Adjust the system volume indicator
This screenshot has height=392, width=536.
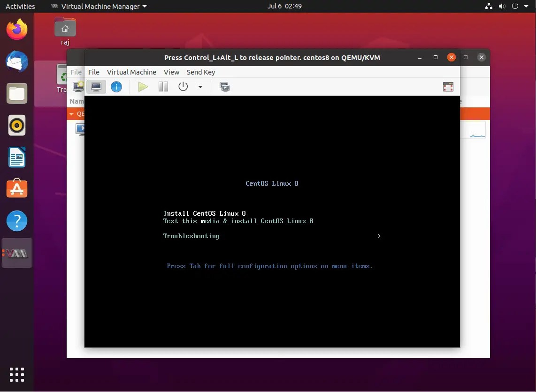coord(502,6)
